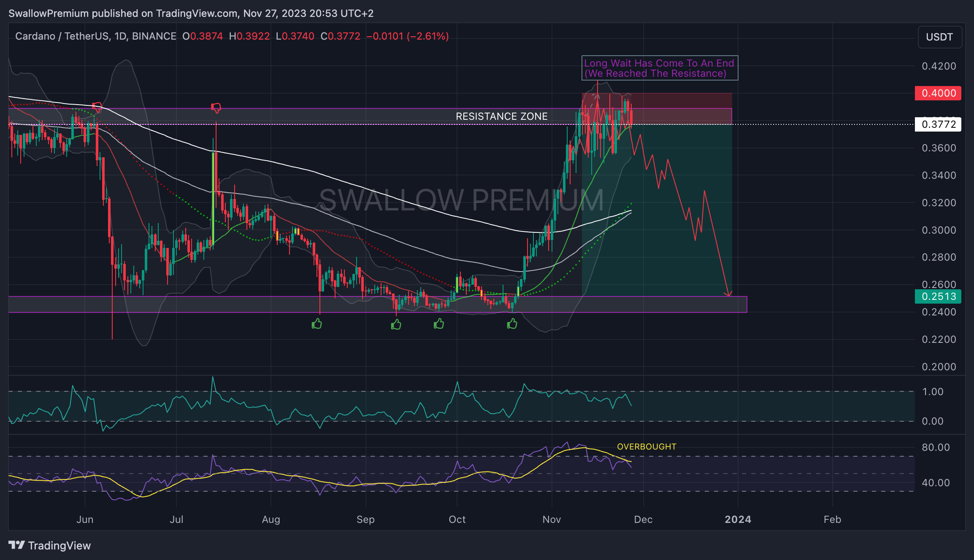Click the 0.2800 price axis label
Image resolution: width=974 pixels, height=560 pixels.
[x=939, y=257]
